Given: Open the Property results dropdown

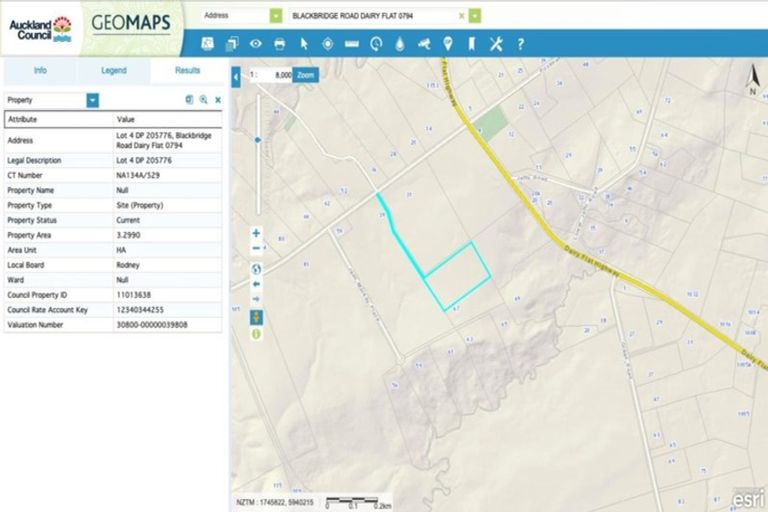Looking at the screenshot, I should 93,100.
